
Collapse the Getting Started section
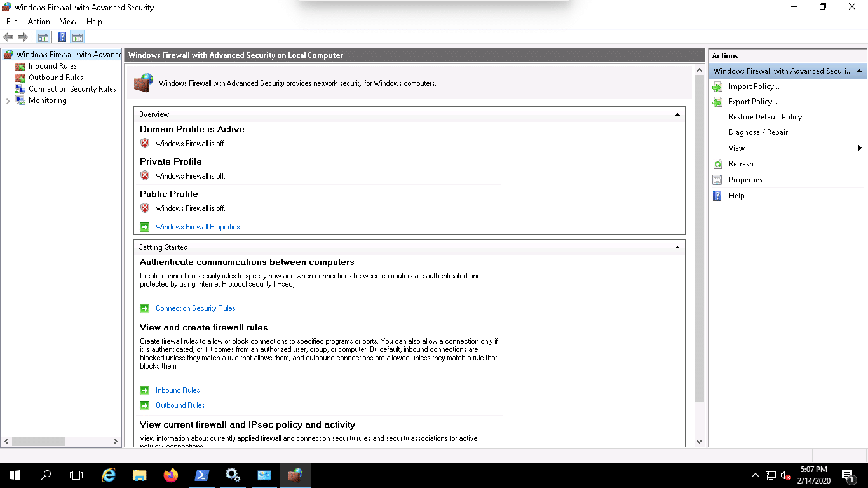pyautogui.click(x=677, y=247)
